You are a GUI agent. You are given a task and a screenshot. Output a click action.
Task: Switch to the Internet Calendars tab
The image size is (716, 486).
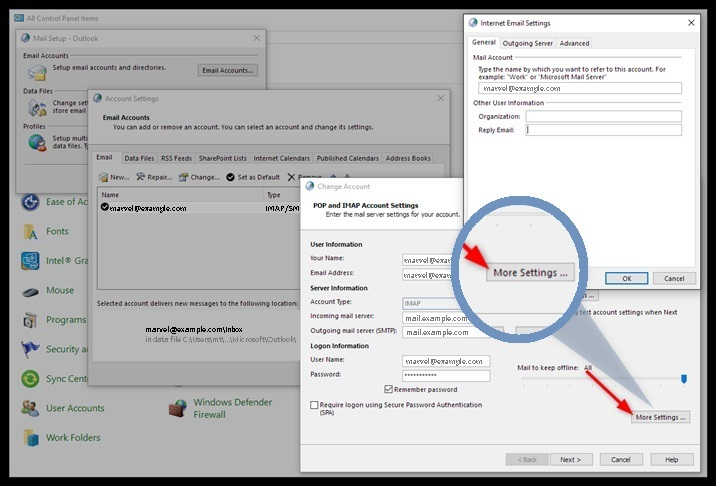[281, 158]
